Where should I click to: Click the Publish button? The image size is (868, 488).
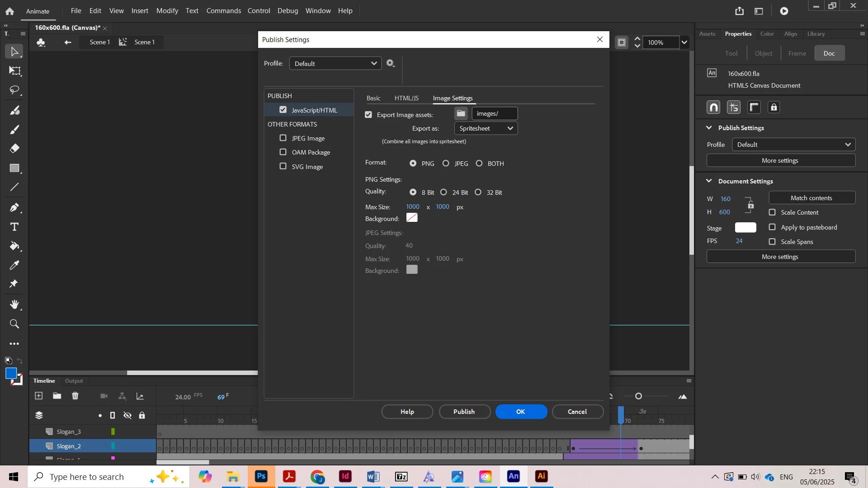click(464, 412)
